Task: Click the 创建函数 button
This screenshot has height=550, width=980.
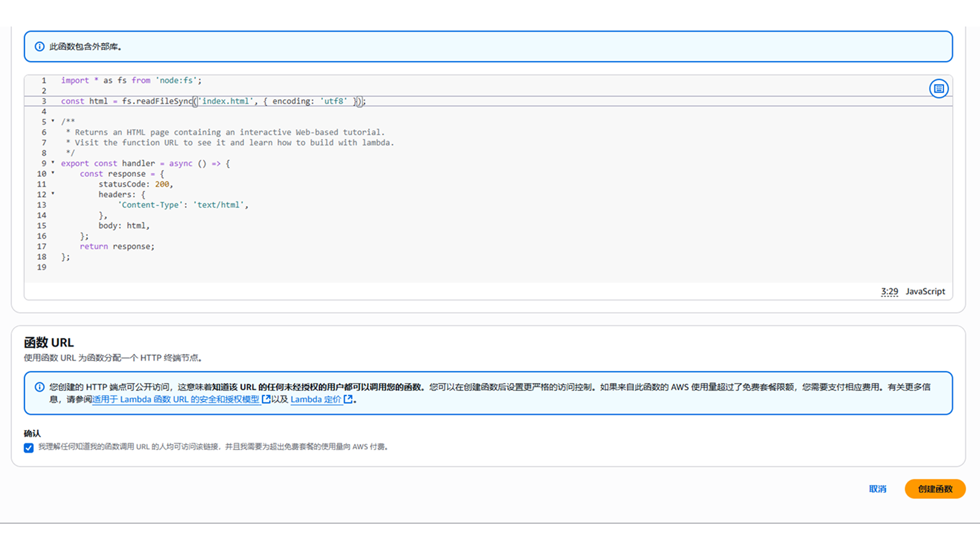Action: [x=935, y=489]
